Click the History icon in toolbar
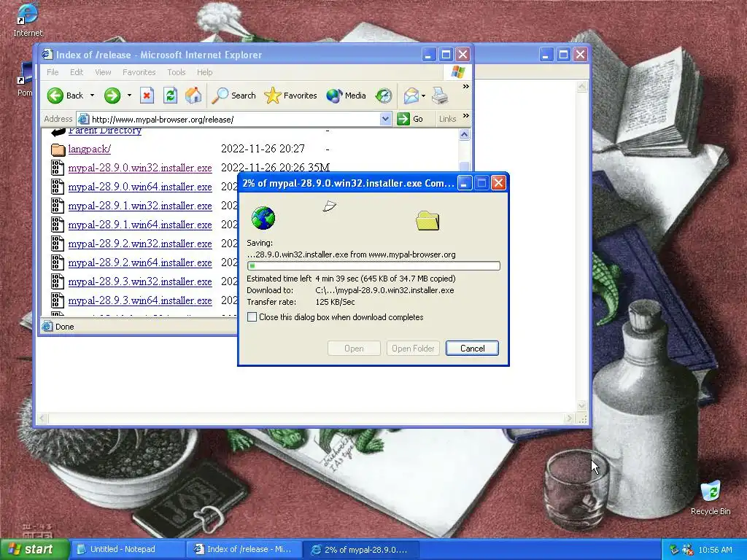The height and width of the screenshot is (560, 747). [x=384, y=96]
